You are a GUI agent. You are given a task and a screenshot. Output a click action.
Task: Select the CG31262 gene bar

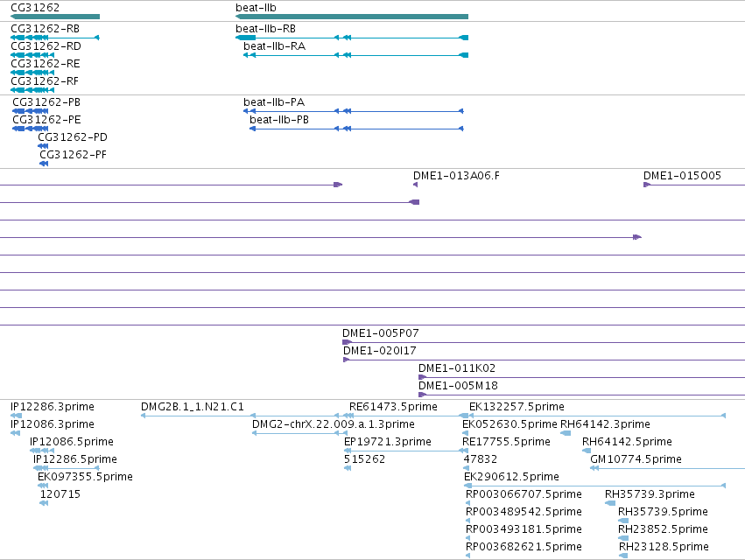[55, 17]
